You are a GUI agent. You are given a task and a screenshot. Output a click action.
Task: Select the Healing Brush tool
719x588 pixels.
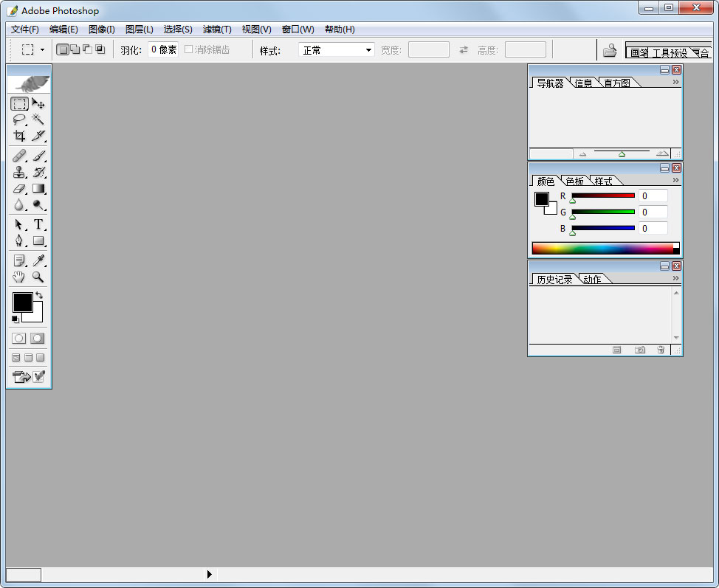19,156
